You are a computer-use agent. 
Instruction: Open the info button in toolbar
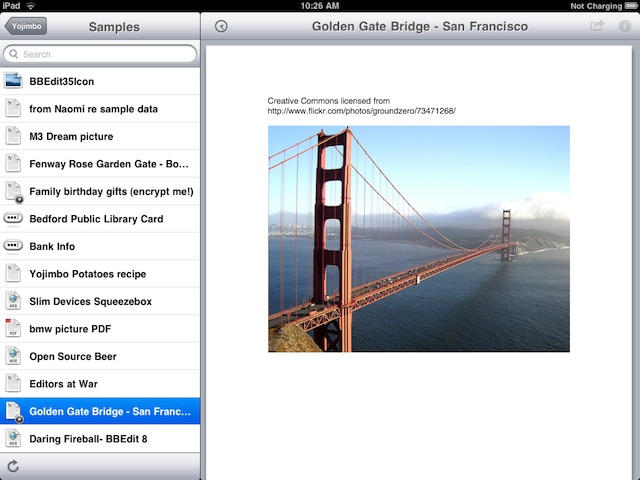pyautogui.click(x=625, y=26)
